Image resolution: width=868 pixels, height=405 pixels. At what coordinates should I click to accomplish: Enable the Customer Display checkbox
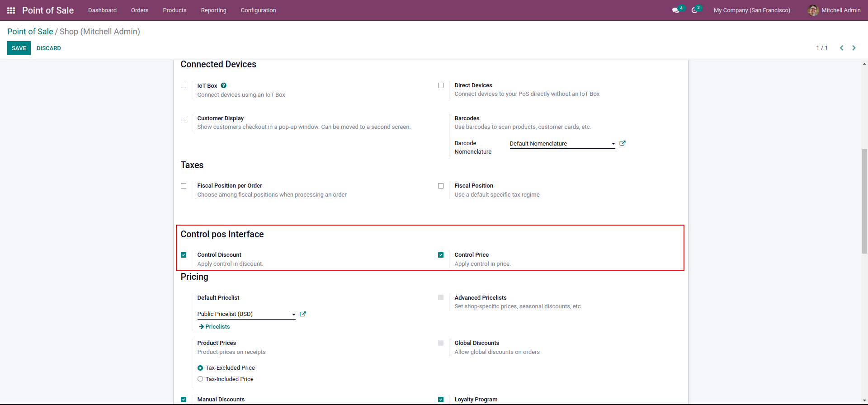(x=184, y=118)
